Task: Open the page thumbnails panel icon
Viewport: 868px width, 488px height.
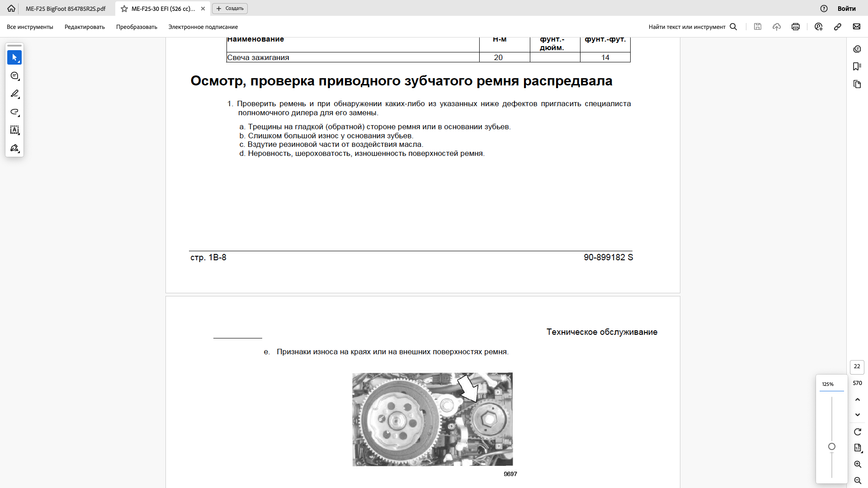Action: click(857, 84)
